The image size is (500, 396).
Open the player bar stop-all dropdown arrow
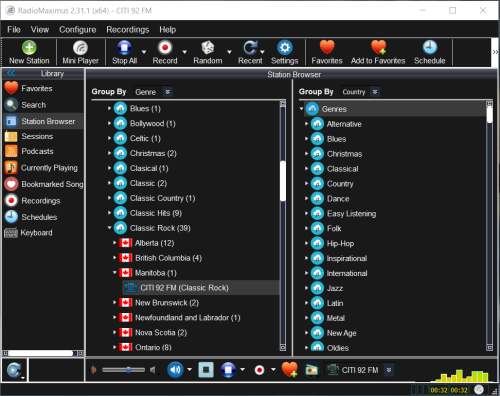pyautogui.click(x=242, y=369)
